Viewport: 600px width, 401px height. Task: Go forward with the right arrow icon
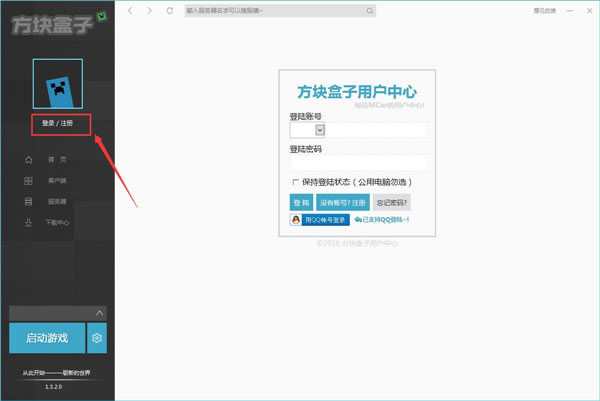(149, 11)
